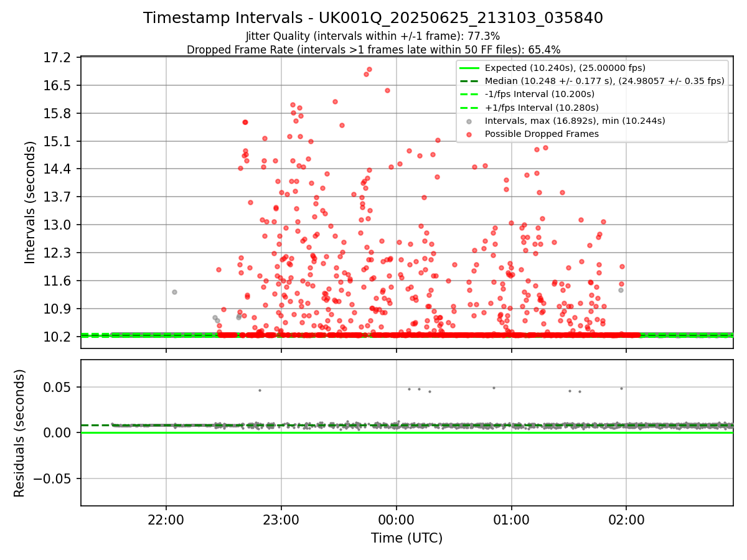This screenshot has height=560, width=747.
Task: Click the 01:00 x-axis tick label
Action: click(511, 519)
